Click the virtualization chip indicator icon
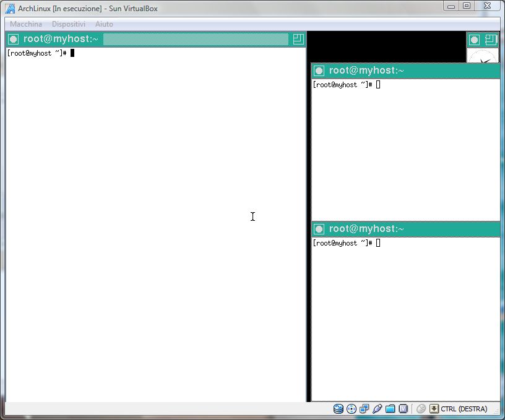Viewport: 505px width, 420px height. [404, 409]
